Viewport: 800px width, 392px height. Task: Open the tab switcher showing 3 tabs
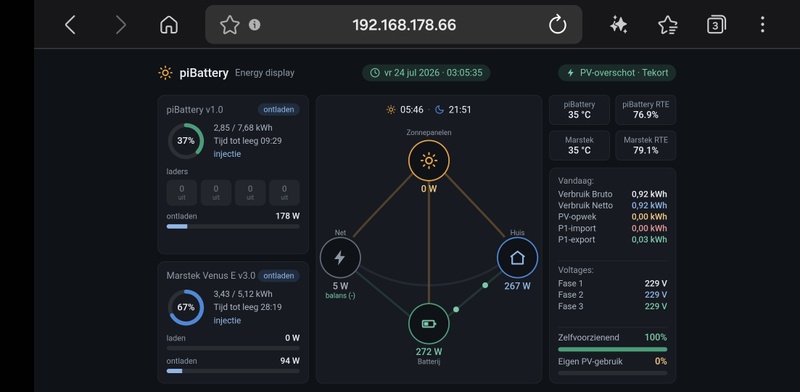pos(716,24)
